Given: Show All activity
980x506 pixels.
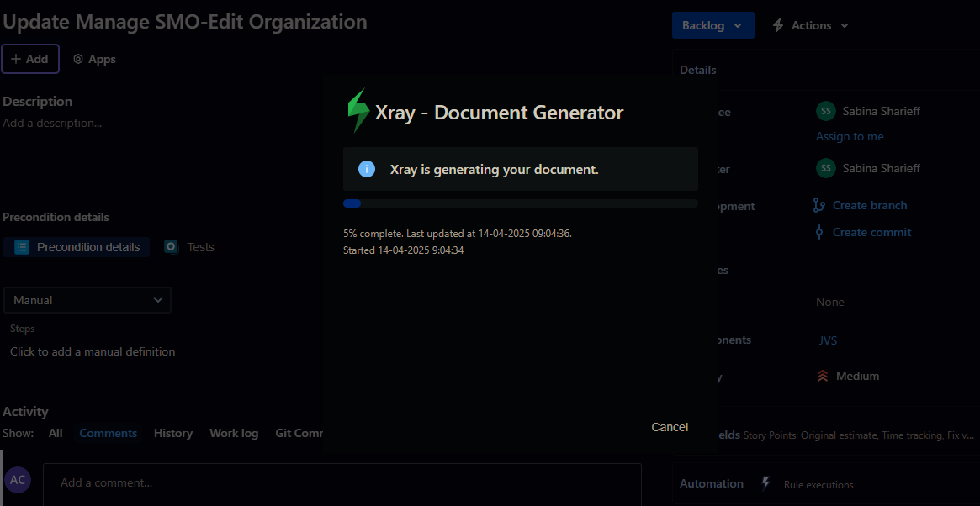Looking at the screenshot, I should 56,433.
